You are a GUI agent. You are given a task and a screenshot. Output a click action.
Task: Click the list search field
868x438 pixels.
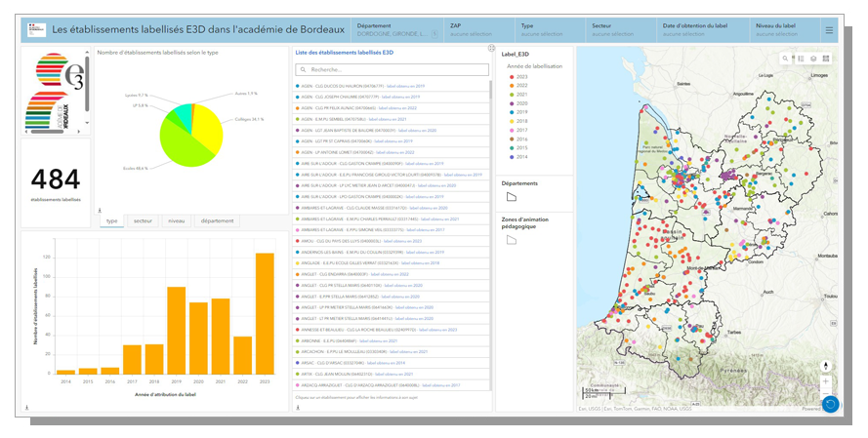[x=392, y=70]
